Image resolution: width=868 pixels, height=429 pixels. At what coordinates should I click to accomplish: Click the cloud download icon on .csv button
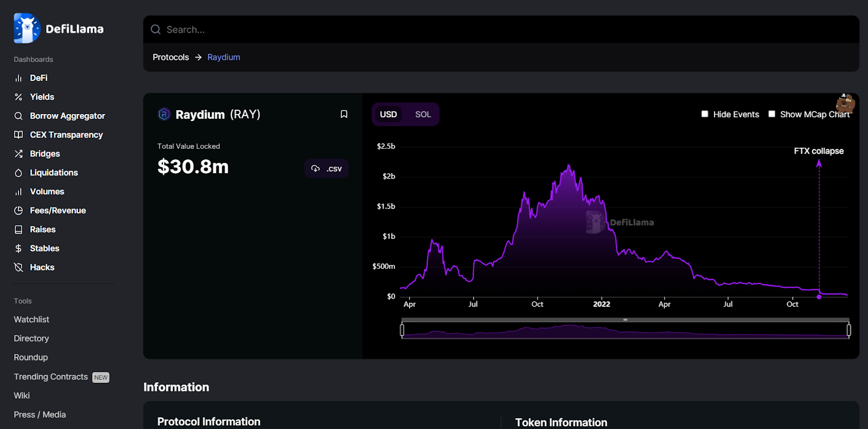(x=315, y=168)
